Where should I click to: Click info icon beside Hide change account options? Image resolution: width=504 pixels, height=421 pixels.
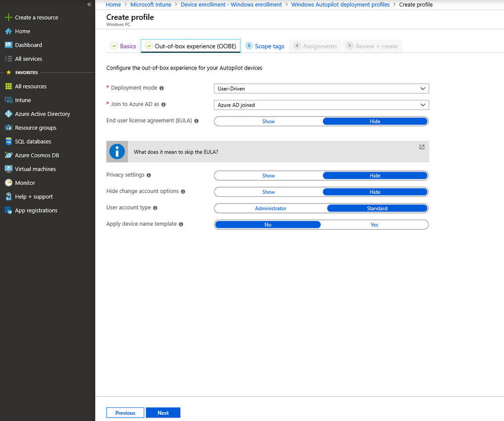click(183, 192)
